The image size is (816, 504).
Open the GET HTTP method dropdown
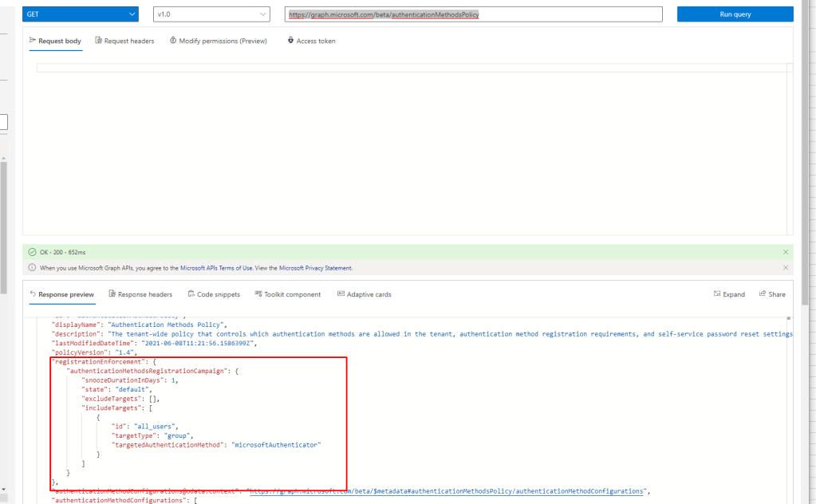pos(81,14)
